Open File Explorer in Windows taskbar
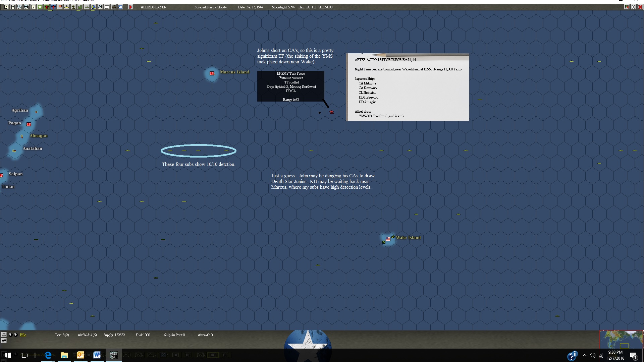Image resolution: width=644 pixels, height=362 pixels. click(64, 355)
